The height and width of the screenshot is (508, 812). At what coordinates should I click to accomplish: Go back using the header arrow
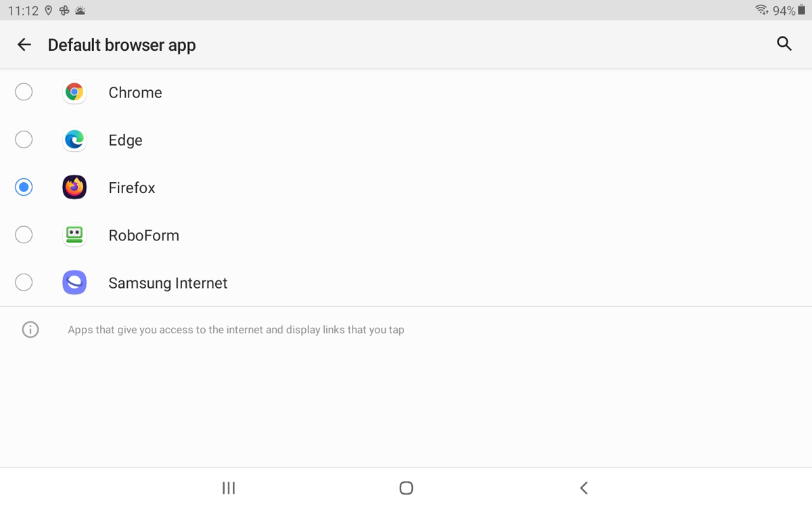(x=24, y=45)
